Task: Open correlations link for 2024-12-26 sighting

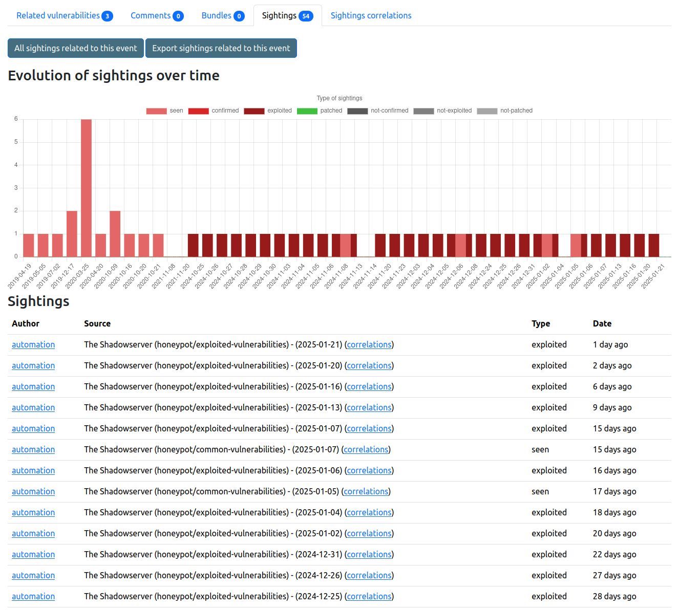Action: (369, 575)
